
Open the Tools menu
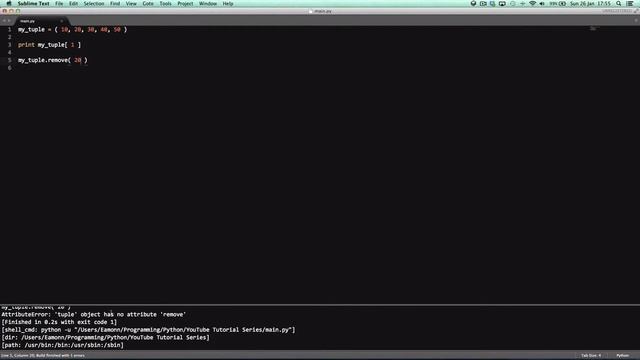[165, 4]
